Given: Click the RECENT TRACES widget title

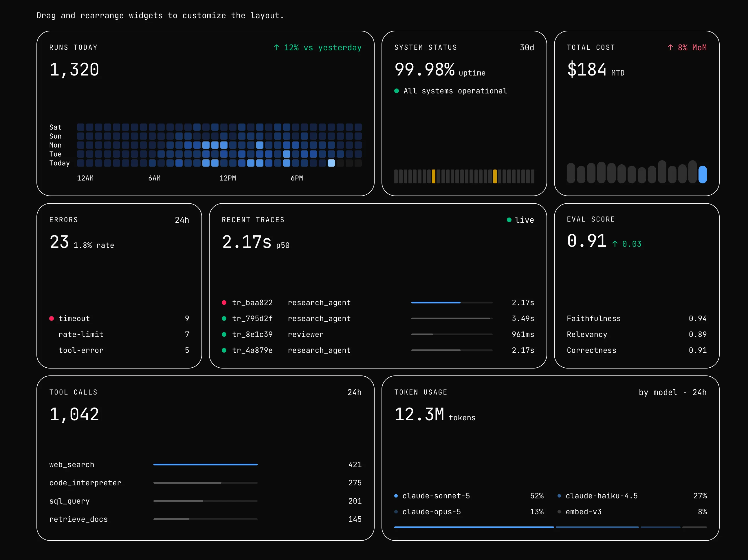Looking at the screenshot, I should click(x=253, y=220).
